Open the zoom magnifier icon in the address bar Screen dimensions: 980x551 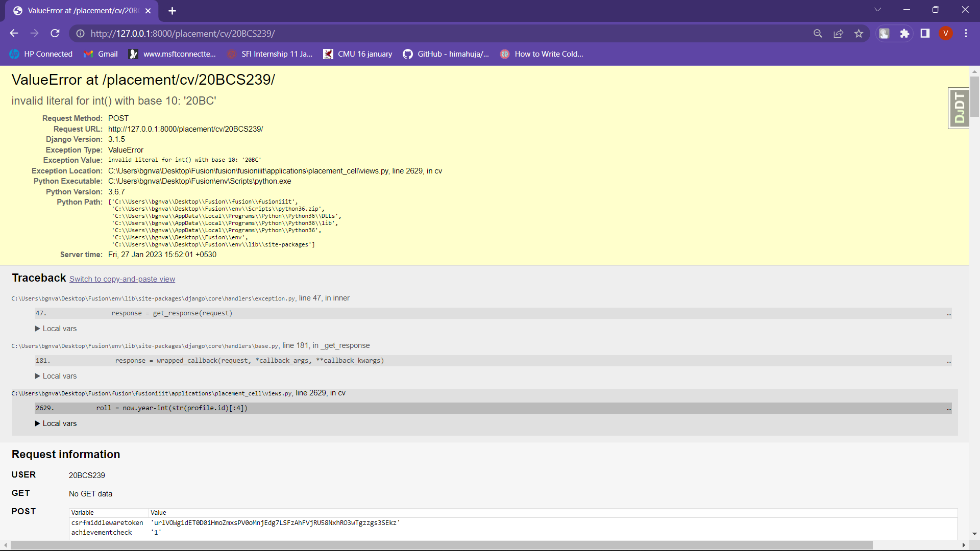tap(818, 33)
